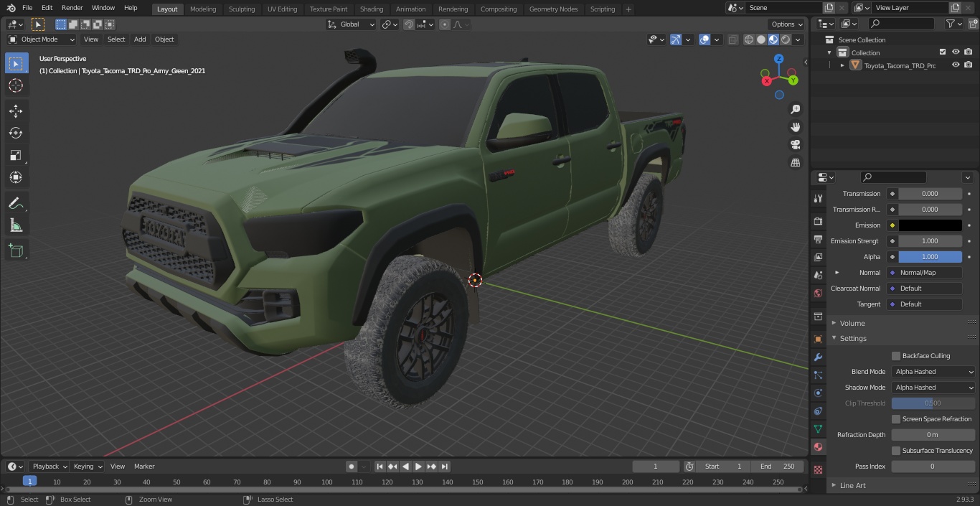This screenshot has width=980, height=506.
Task: Click the Alpha slider value
Action: coord(930,257)
